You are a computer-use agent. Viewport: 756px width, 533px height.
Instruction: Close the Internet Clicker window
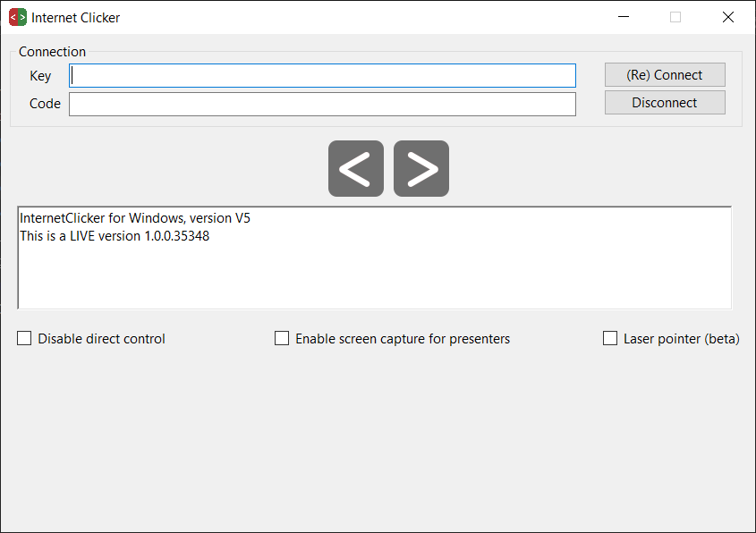click(x=727, y=17)
